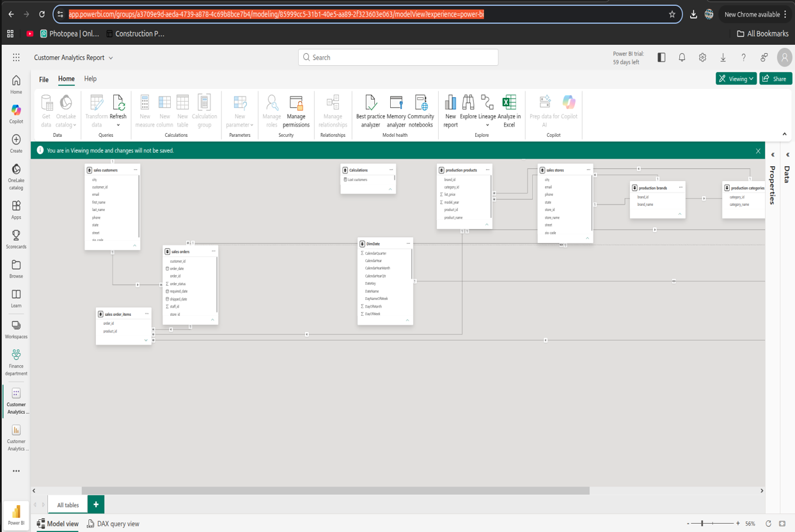The width and height of the screenshot is (795, 532).
Task: Open the Finance department workspace
Action: [16, 363]
